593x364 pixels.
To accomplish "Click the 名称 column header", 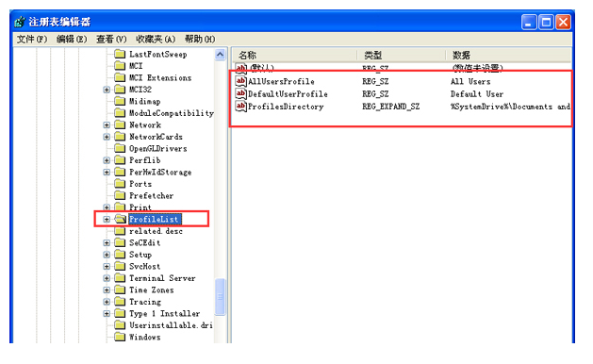I will 294,56.
